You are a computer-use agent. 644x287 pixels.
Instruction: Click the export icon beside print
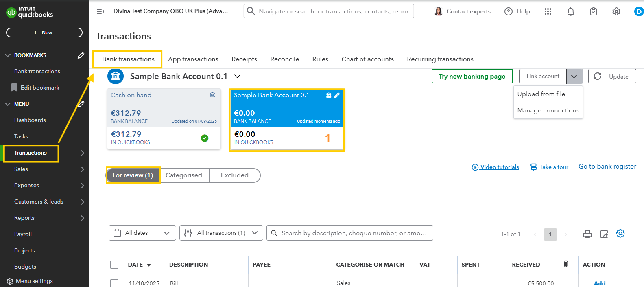tap(604, 234)
